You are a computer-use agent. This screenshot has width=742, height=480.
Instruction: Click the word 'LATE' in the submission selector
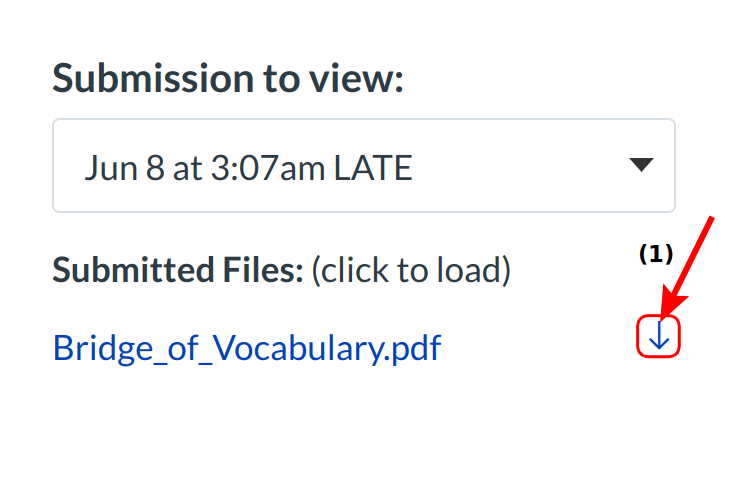pos(372,167)
